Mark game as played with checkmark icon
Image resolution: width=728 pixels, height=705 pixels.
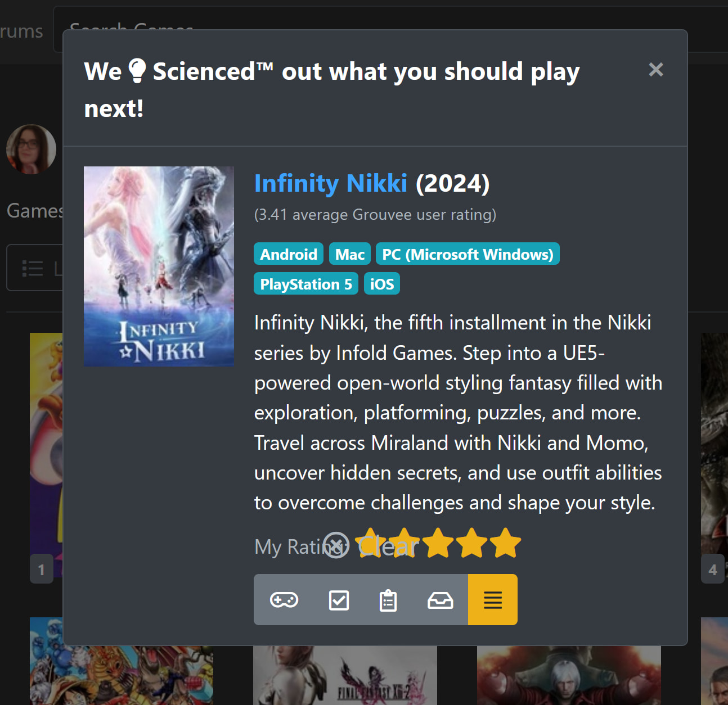[339, 600]
